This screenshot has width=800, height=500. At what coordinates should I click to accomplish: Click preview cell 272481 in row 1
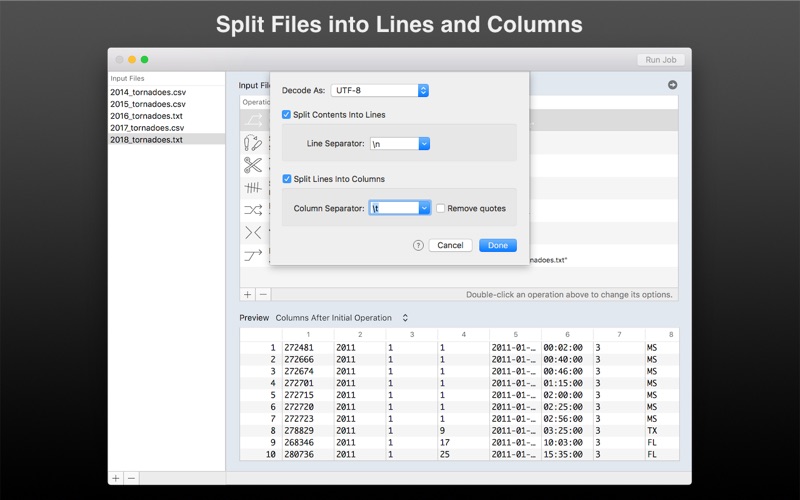coord(299,347)
